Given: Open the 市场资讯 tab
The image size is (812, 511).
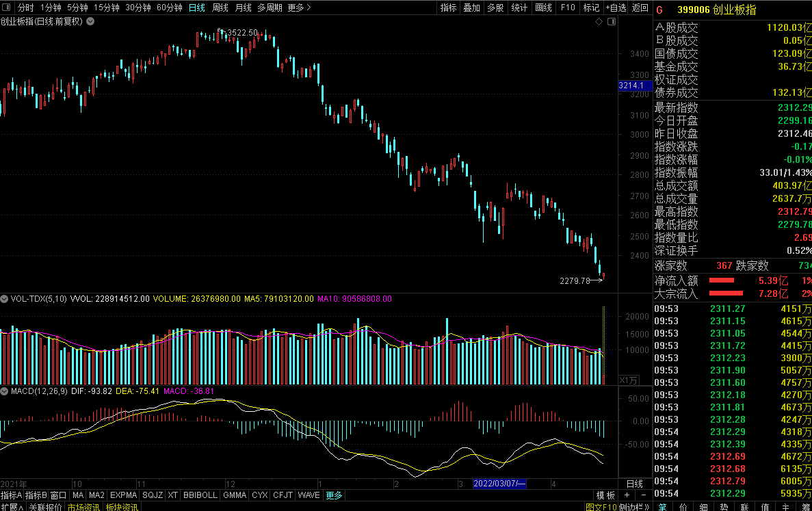Looking at the screenshot, I should click(x=83, y=507).
